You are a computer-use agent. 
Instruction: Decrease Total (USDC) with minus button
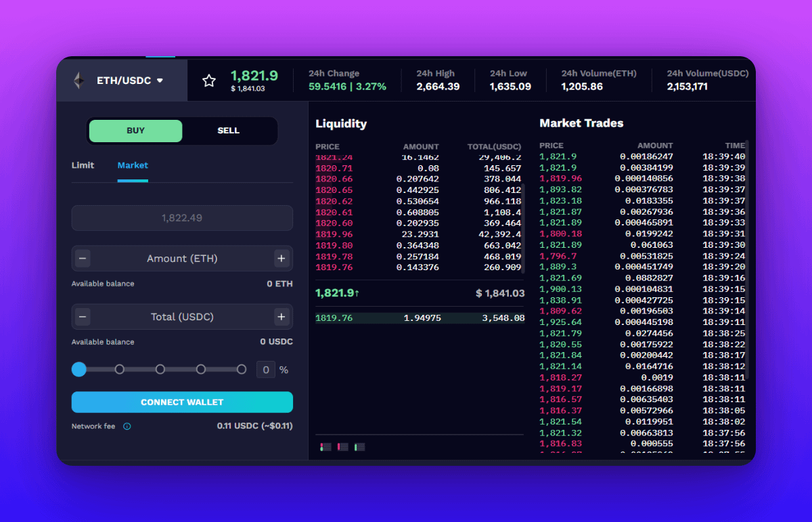83,317
